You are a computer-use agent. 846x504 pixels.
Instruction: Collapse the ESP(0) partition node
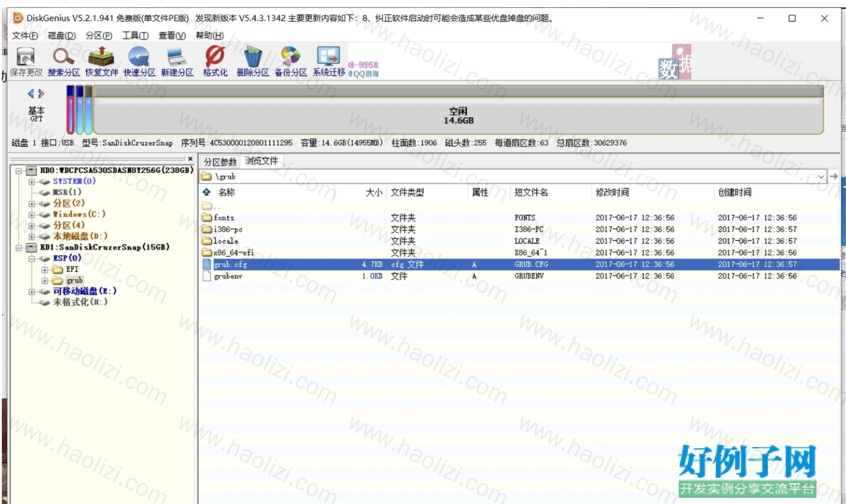pyautogui.click(x=32, y=258)
